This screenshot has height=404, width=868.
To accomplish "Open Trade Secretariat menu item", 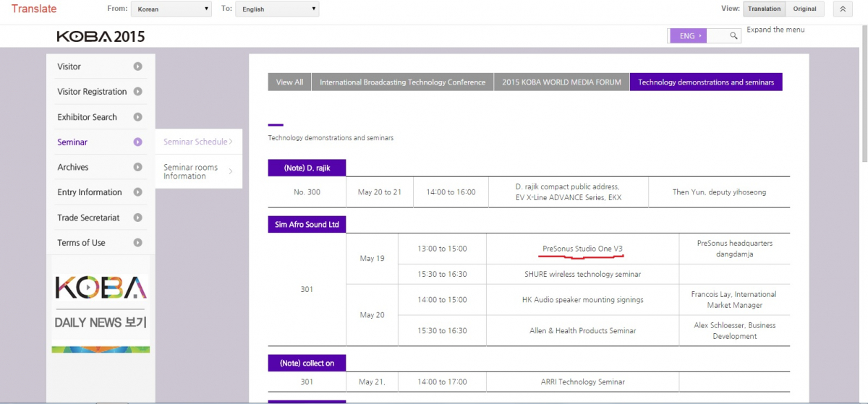I will coord(88,218).
